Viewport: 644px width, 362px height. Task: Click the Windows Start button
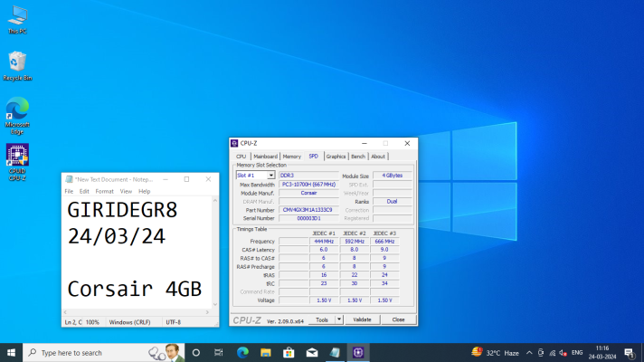click(11, 353)
